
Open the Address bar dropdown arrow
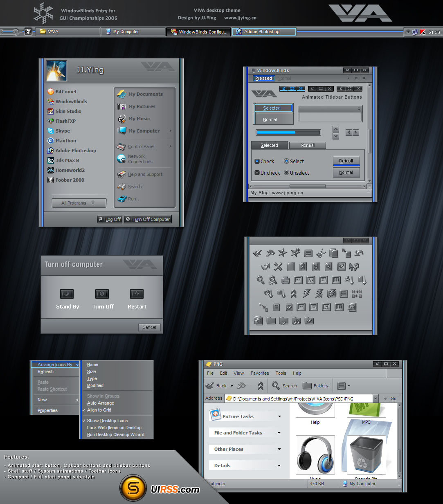(376, 398)
